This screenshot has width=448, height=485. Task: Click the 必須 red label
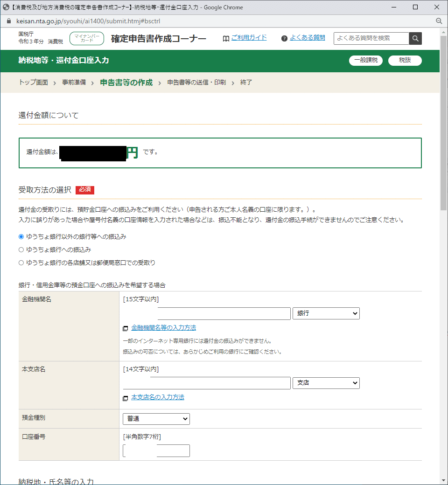85,190
